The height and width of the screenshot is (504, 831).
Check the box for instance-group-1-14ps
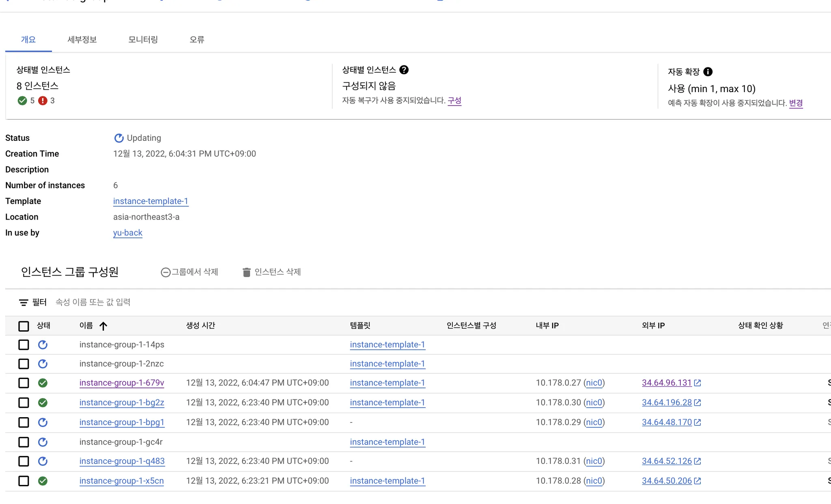tap(24, 345)
